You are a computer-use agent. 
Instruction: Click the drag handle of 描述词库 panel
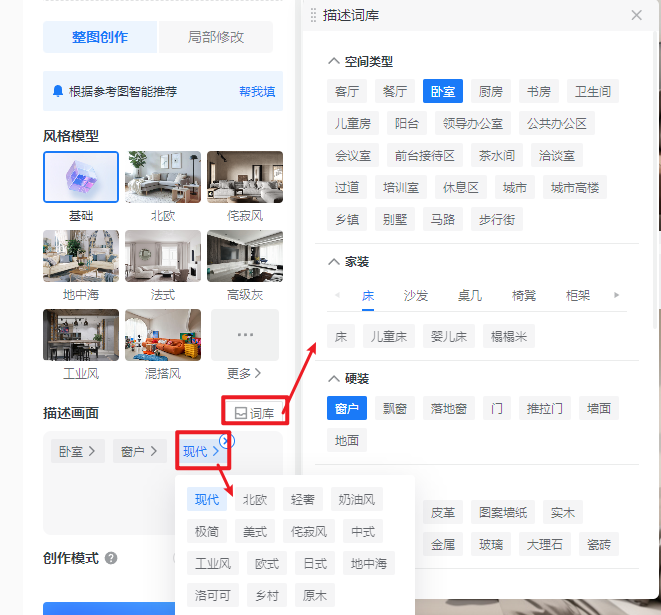click(313, 15)
